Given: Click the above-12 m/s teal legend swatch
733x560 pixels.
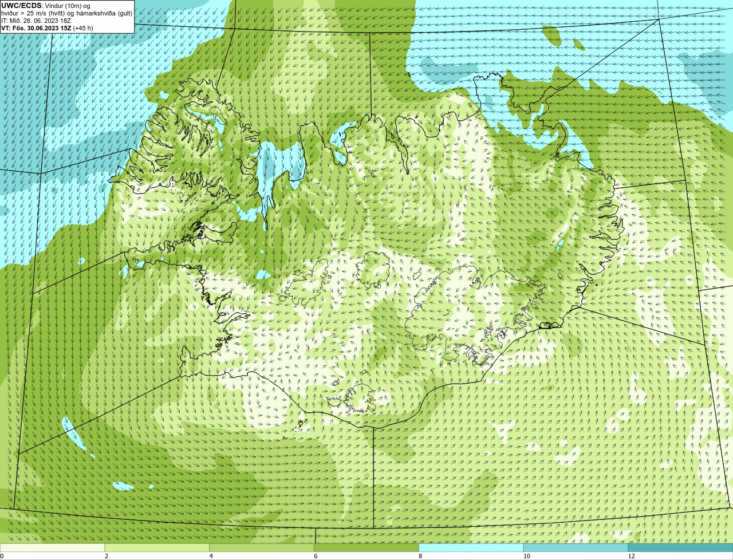Looking at the screenshot, I should [x=680, y=548].
